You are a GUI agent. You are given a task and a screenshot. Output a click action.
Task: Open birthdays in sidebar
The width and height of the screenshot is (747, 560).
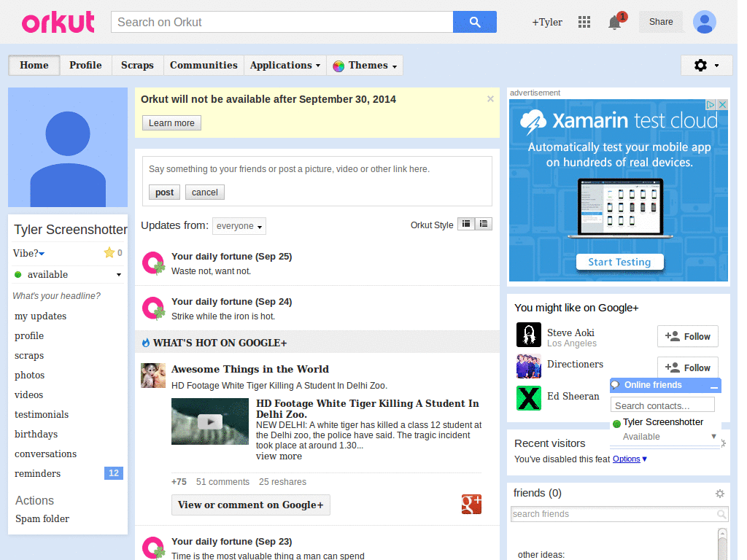pos(36,434)
